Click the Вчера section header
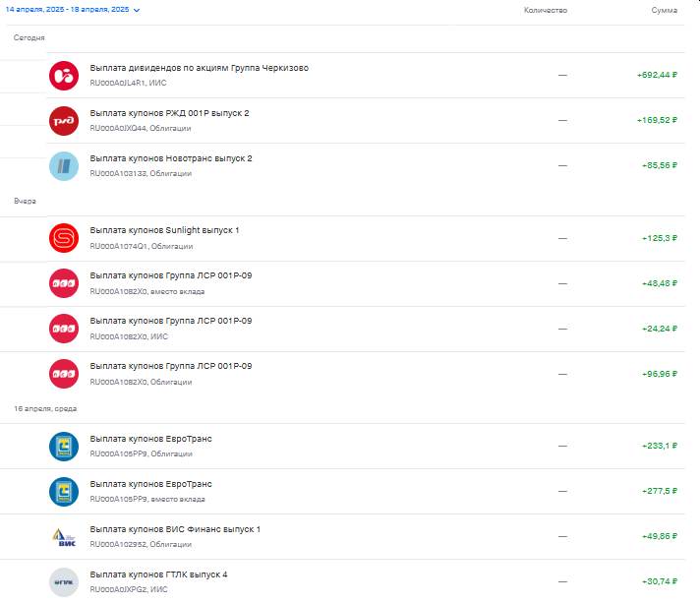The height and width of the screenshot is (604, 700). 25,201
